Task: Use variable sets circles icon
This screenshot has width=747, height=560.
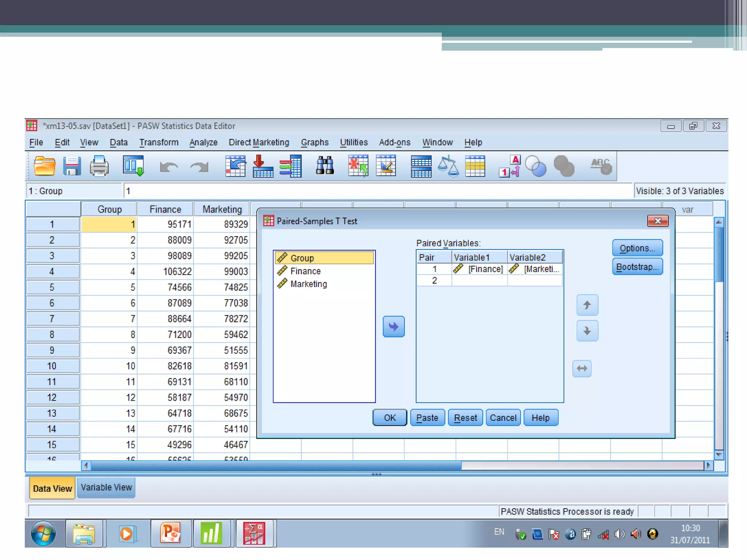Action: click(x=536, y=166)
